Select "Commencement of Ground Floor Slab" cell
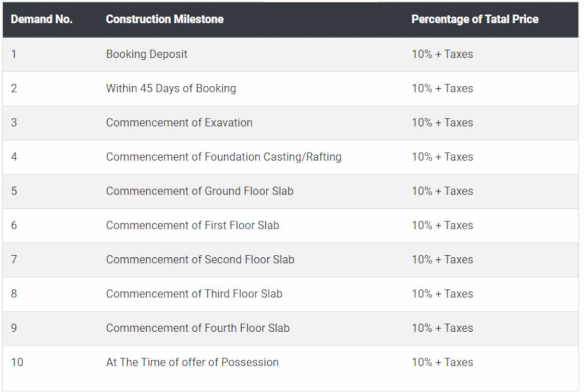This screenshot has width=584, height=392. tap(199, 191)
